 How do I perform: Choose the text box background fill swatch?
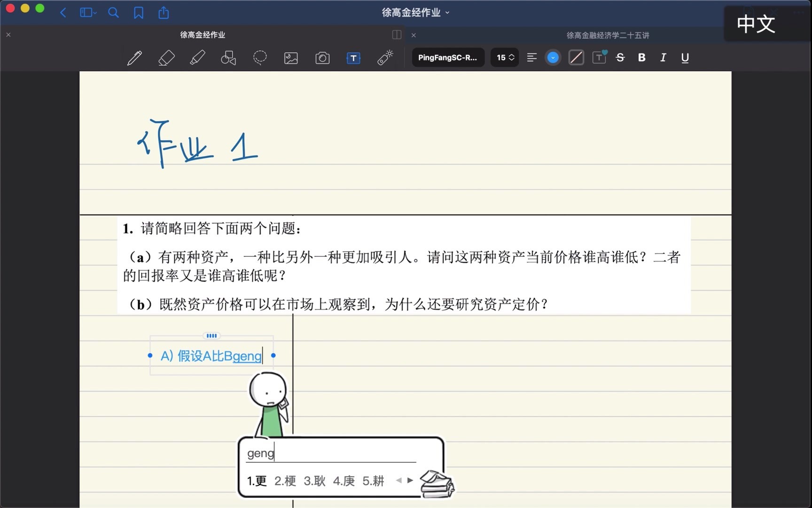pos(576,57)
